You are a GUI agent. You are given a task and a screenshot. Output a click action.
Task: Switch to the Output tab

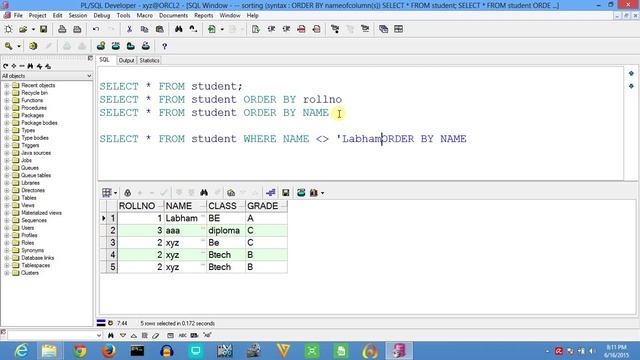(126, 60)
